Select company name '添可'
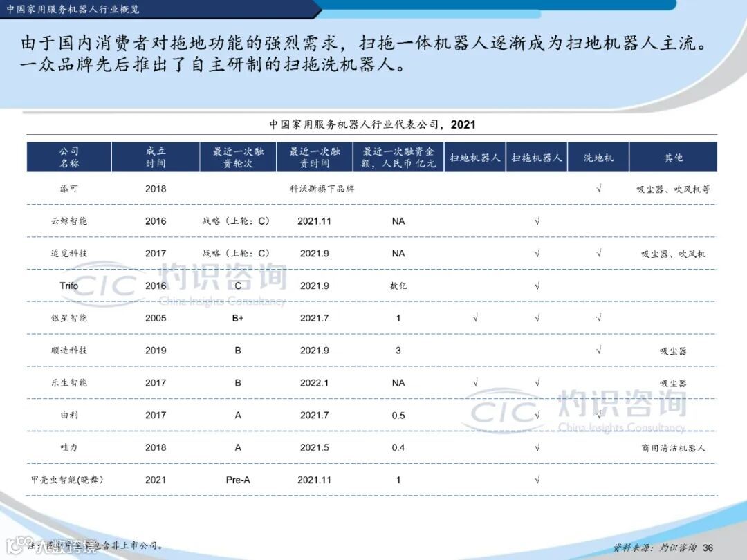This screenshot has width=747, height=560. pyautogui.click(x=69, y=189)
